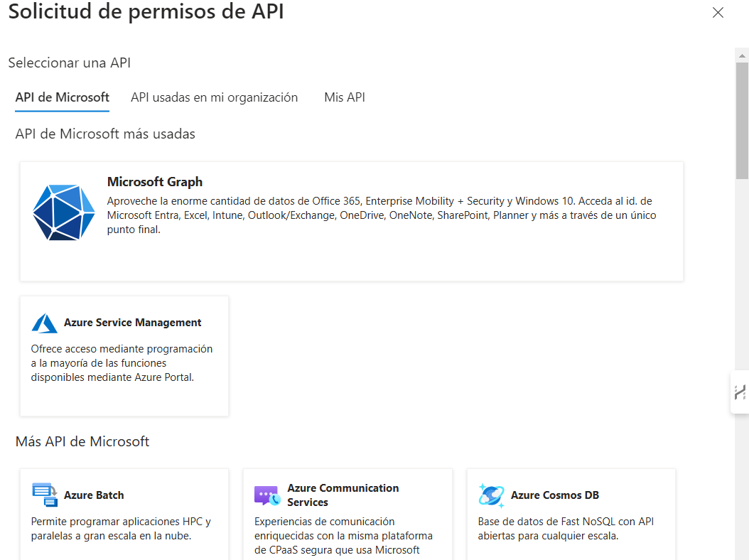This screenshot has width=749, height=560.
Task: Open the Mis API tab
Action: click(345, 97)
